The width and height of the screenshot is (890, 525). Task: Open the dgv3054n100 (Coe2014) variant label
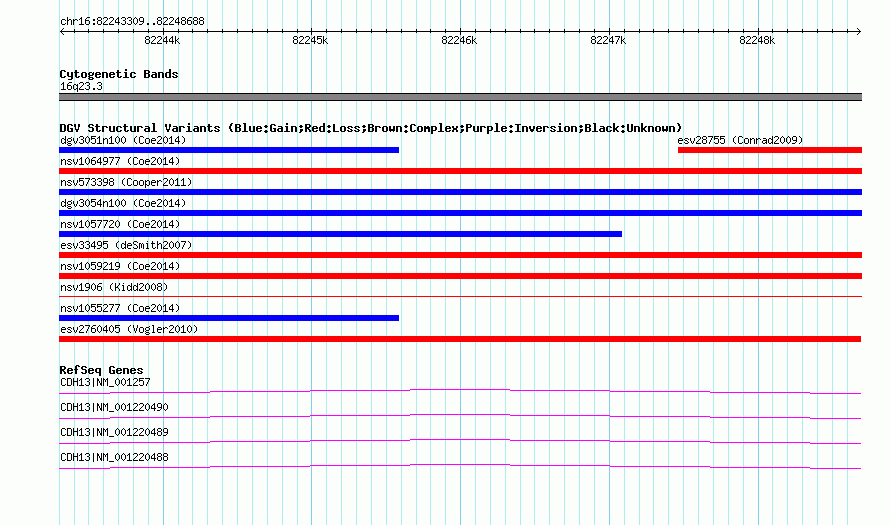pyautogui.click(x=123, y=203)
